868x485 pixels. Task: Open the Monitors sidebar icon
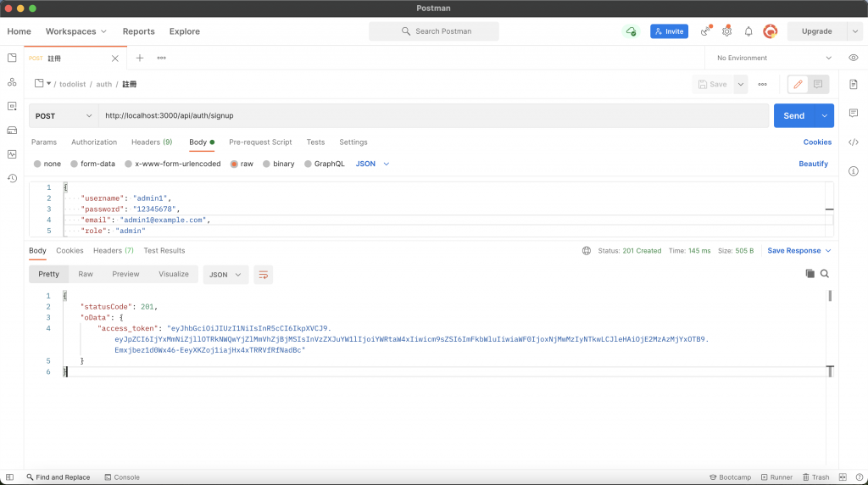pos(12,154)
